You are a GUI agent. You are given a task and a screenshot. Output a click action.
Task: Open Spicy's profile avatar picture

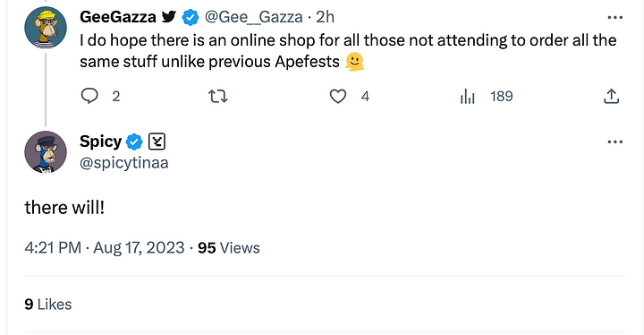[46, 152]
